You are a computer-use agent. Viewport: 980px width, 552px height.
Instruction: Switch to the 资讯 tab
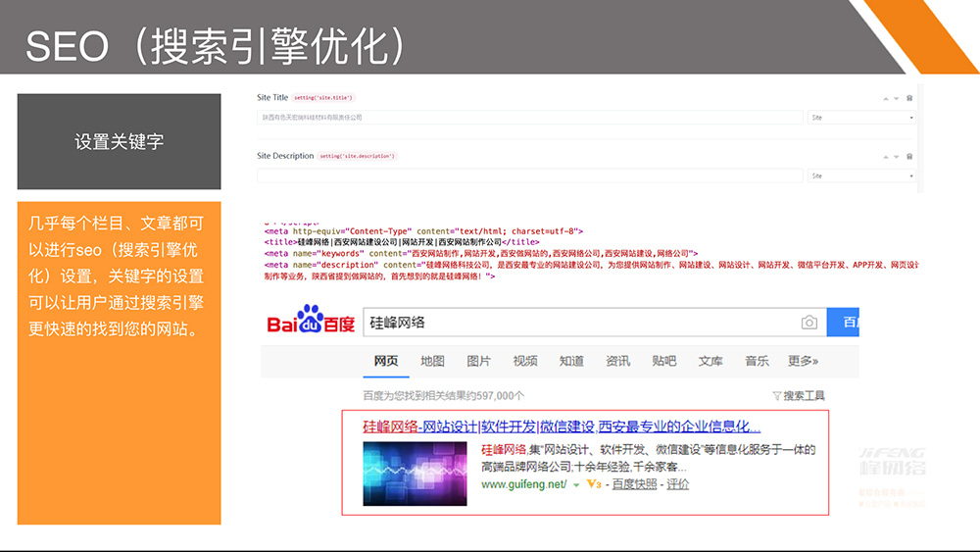(617, 362)
